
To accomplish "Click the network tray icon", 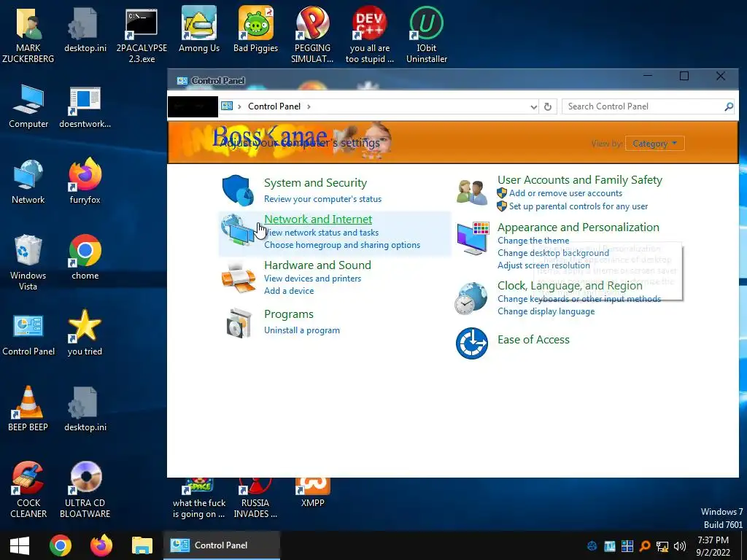I will 662,546.
